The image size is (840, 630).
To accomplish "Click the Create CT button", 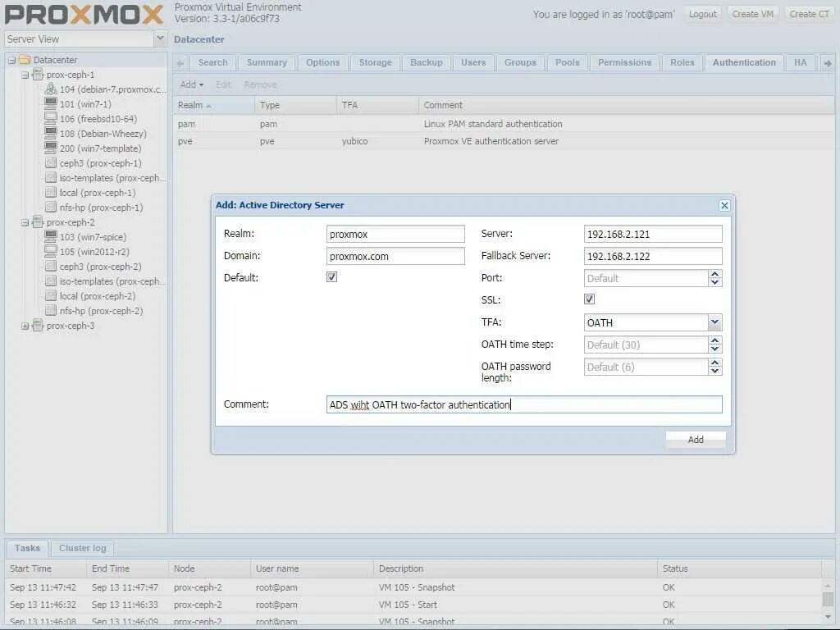I will (809, 14).
